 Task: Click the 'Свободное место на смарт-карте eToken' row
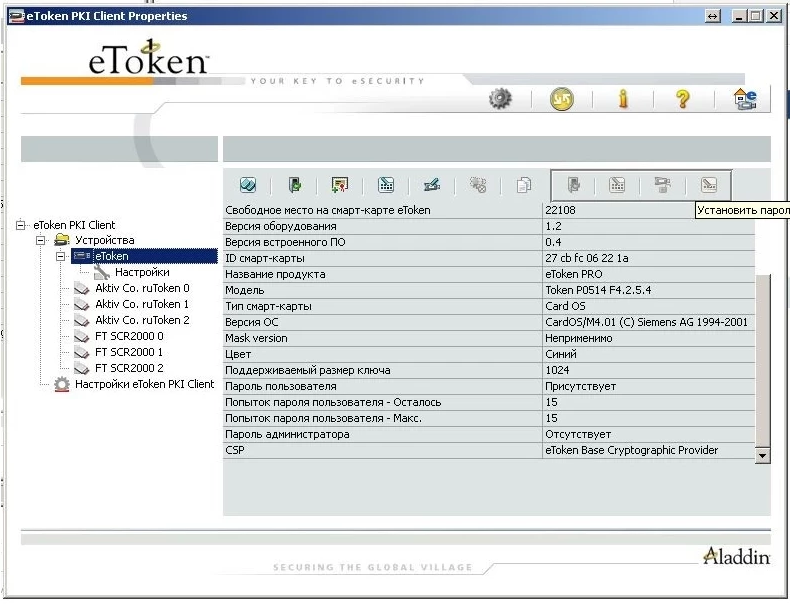pos(489,210)
